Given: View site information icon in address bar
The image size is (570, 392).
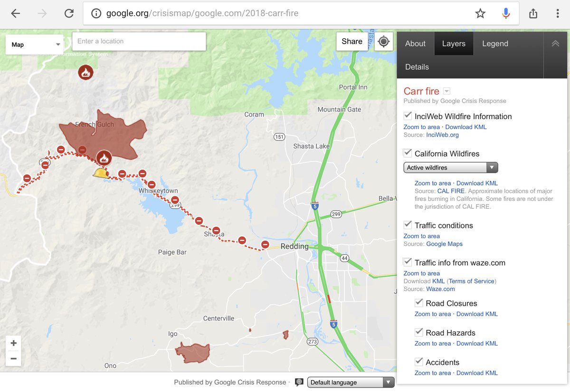Looking at the screenshot, I should [x=96, y=13].
